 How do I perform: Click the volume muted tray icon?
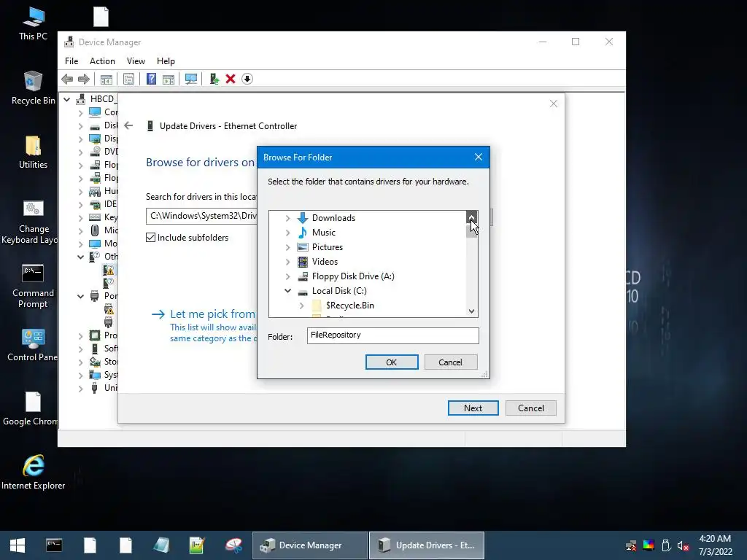click(683, 545)
